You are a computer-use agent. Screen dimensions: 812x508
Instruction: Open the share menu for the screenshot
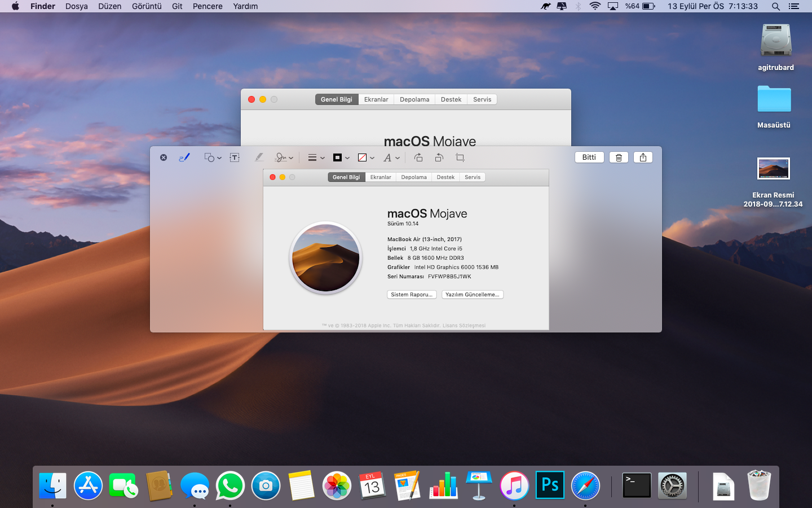click(643, 157)
